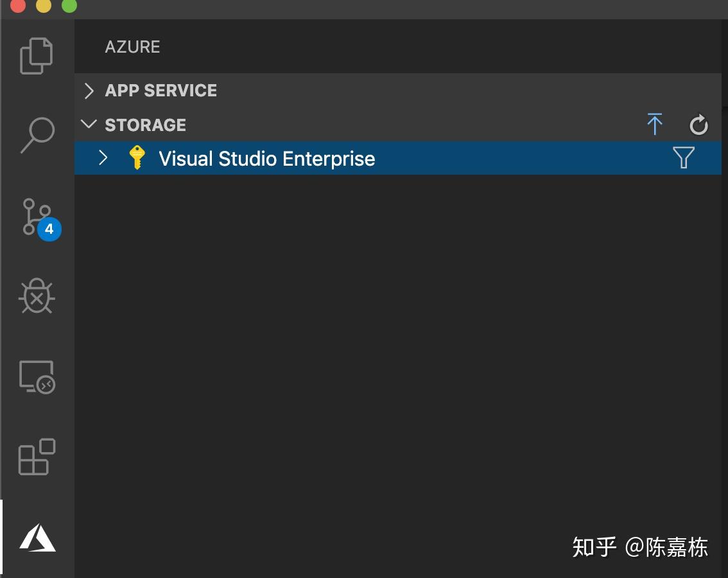The image size is (728, 578).
Task: Click the green maximize window button
Action: click(69, 6)
